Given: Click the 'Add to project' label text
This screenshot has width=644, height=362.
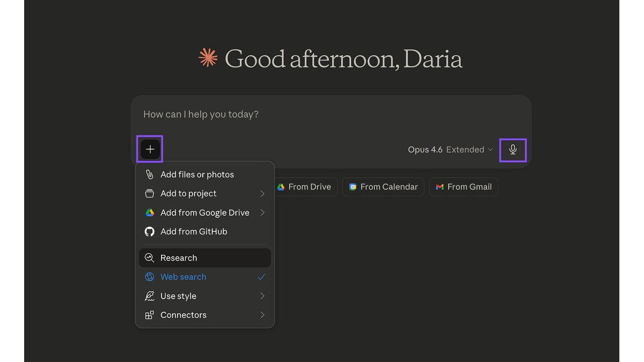Looking at the screenshot, I should [188, 194].
